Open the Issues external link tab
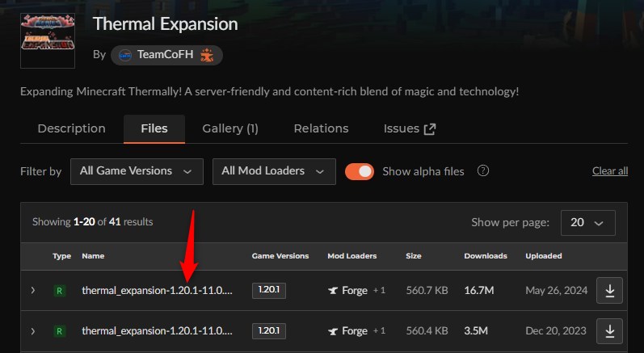Image resolution: width=644 pixels, height=353 pixels. 410,129
